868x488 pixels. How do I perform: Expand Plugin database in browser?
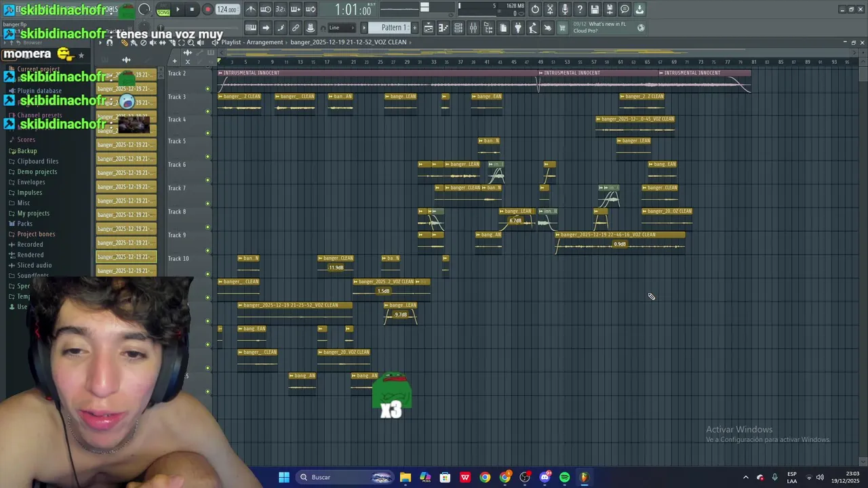coord(39,91)
